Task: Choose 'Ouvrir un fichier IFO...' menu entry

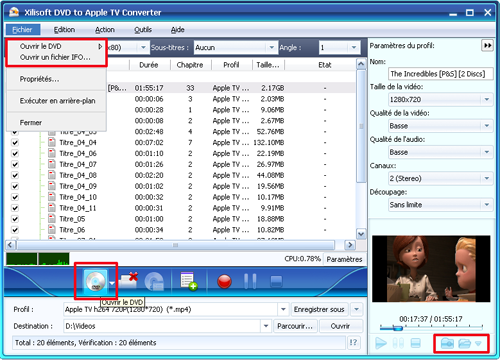Action: pyautogui.click(x=55, y=57)
